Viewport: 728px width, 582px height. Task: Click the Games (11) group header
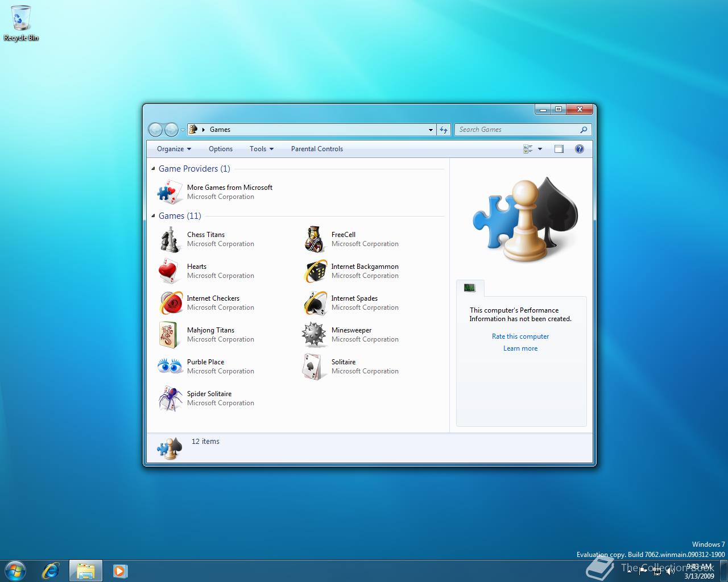pos(180,216)
